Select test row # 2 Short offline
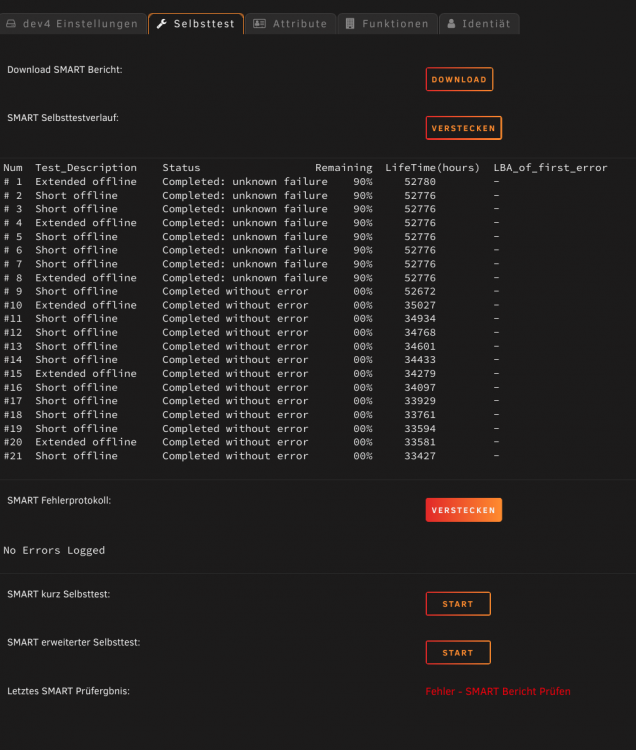This screenshot has height=750, width=636. click(x=252, y=196)
